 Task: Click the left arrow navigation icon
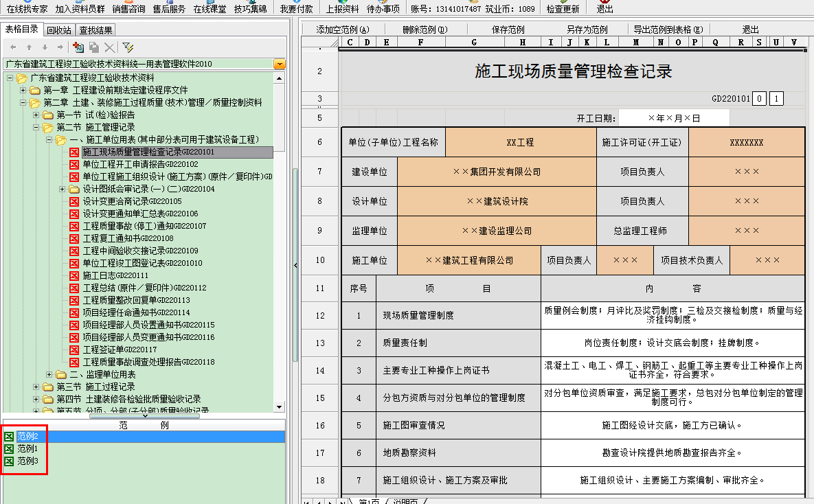tap(12, 47)
